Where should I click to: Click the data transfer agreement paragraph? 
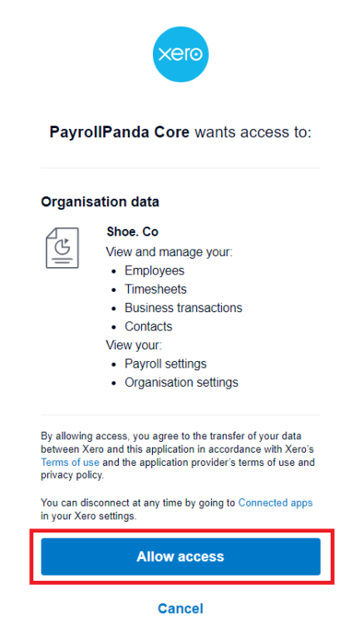(178, 456)
